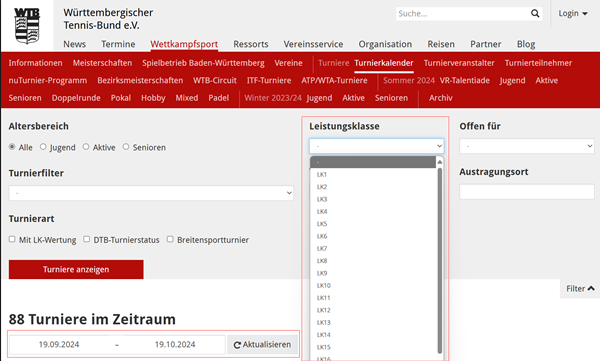Click the end date 19.10.2024 field
The height and width of the screenshot is (361, 600).
click(175, 345)
